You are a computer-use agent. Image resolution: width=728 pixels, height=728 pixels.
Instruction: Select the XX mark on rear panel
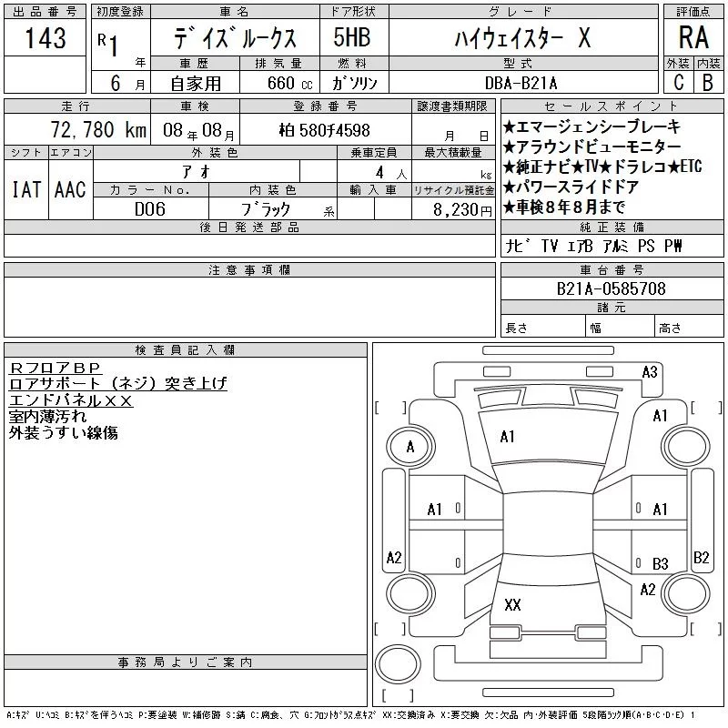point(512,604)
